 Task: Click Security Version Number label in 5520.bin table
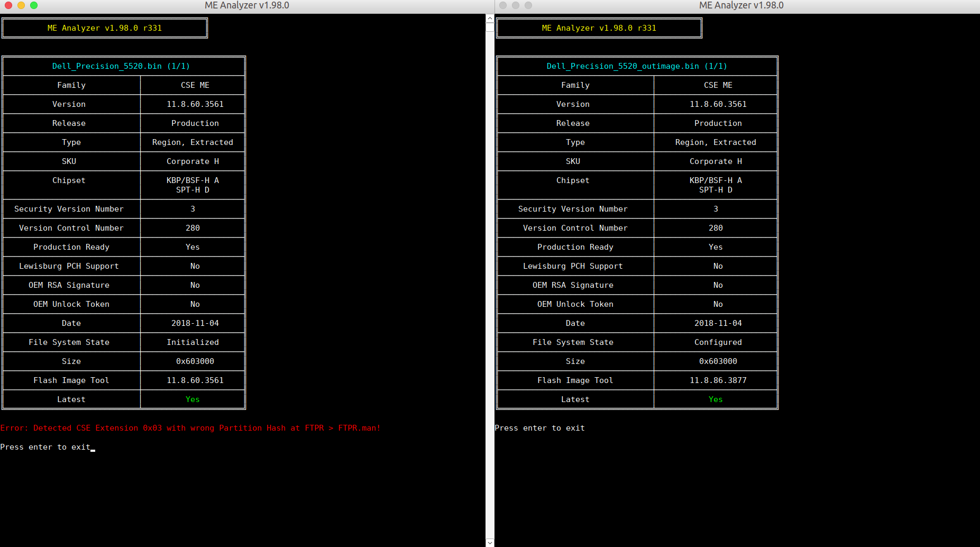[69, 209]
